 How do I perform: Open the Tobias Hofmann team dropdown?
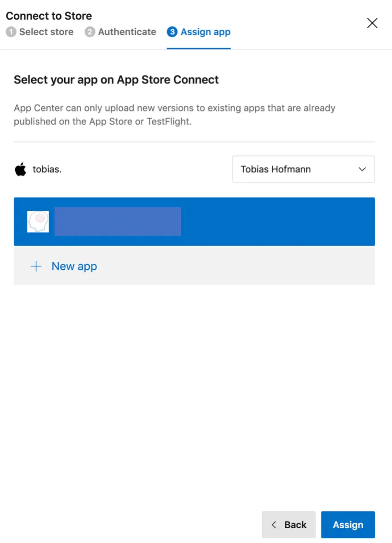(x=303, y=169)
